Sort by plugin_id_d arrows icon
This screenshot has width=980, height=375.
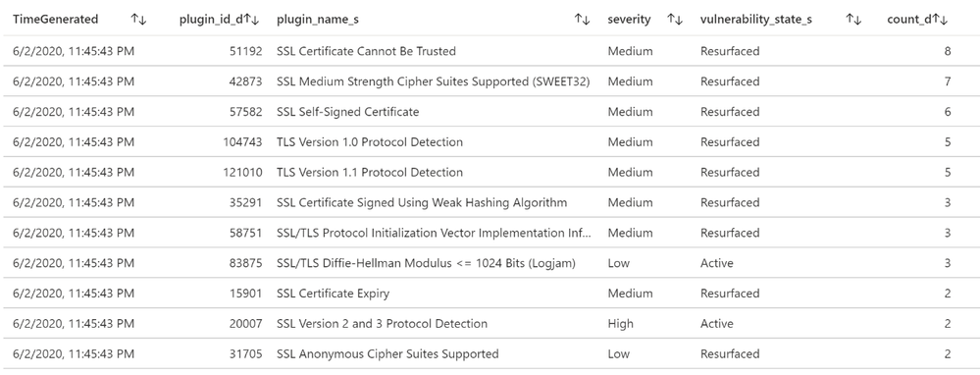pyautogui.click(x=251, y=20)
